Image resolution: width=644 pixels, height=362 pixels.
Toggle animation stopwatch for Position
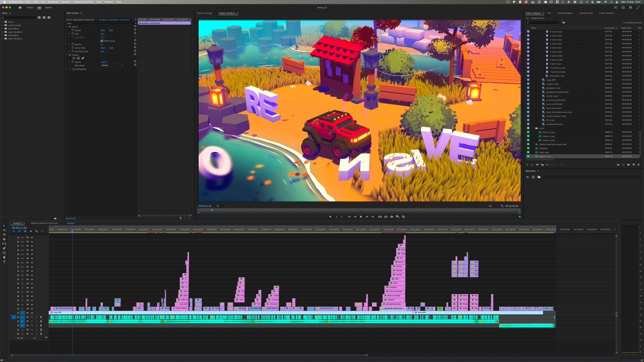(x=73, y=30)
